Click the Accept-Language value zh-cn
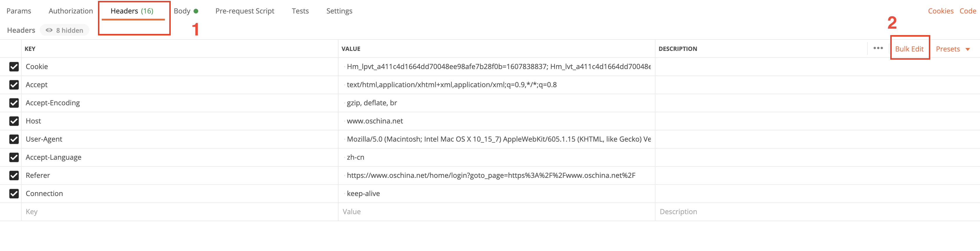980x251 pixels. coord(355,157)
